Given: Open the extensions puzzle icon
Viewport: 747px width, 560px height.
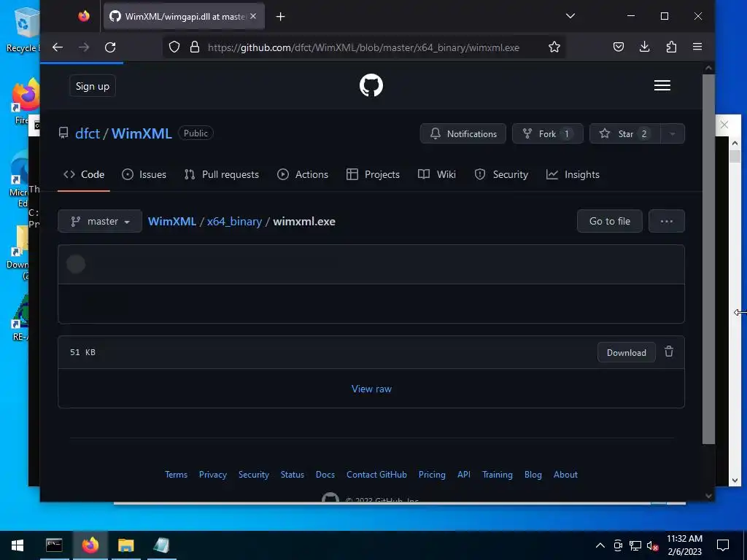Looking at the screenshot, I should click(x=671, y=47).
